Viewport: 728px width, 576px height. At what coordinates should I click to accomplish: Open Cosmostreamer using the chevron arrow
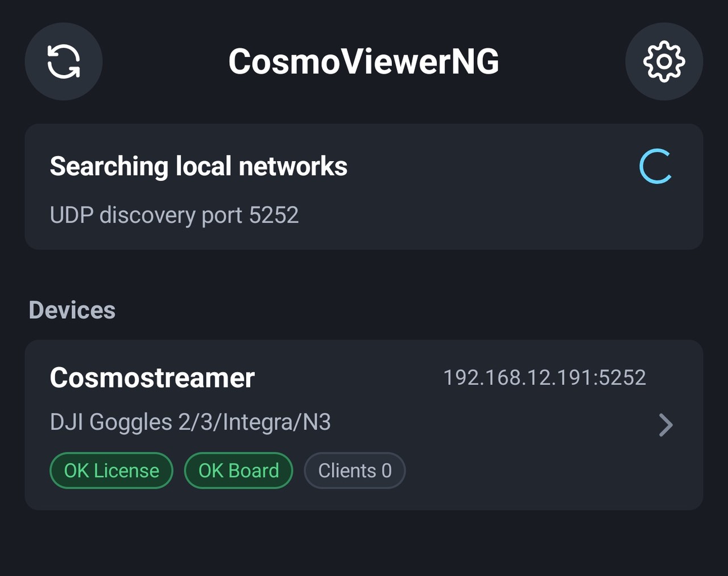click(665, 425)
